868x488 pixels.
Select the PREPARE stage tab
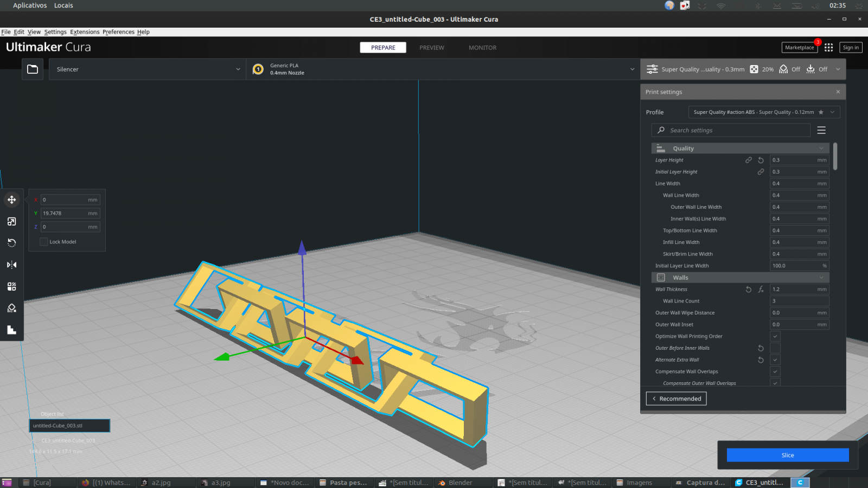pyautogui.click(x=383, y=48)
